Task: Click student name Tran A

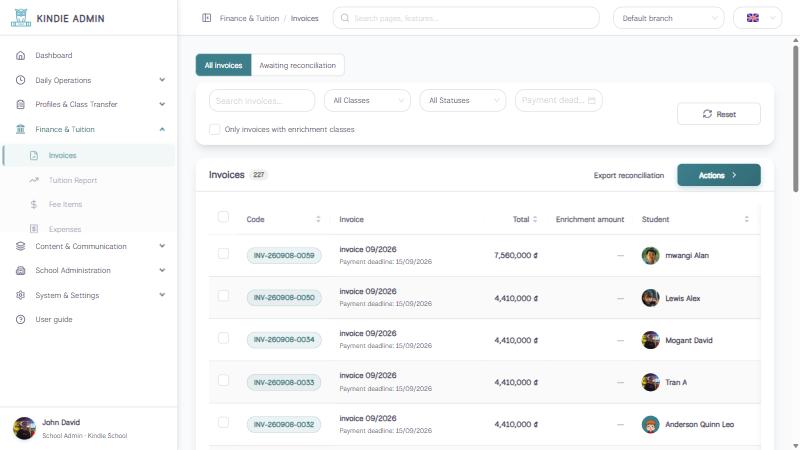Action: [x=676, y=382]
